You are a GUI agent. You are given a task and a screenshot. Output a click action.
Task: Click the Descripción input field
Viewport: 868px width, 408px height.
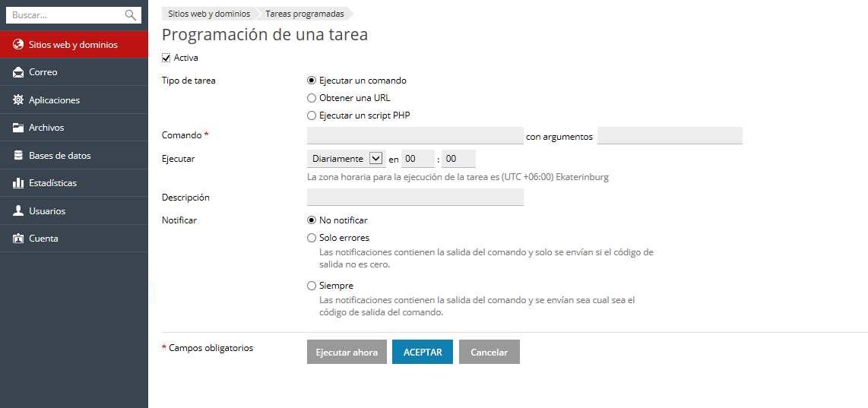point(415,197)
